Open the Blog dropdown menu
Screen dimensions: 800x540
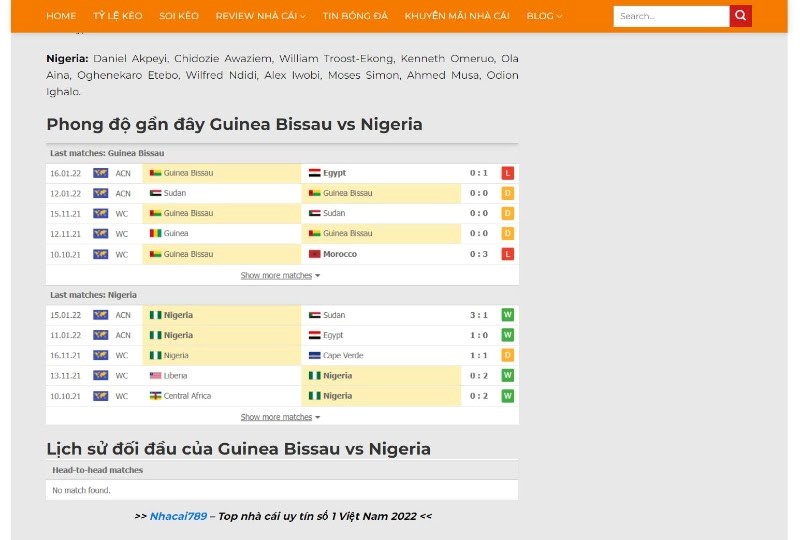tap(544, 16)
